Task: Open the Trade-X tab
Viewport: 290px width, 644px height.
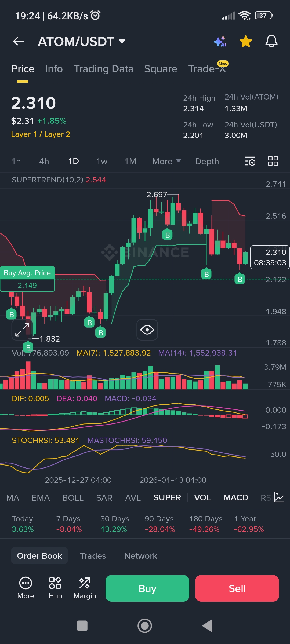Action: click(x=207, y=69)
